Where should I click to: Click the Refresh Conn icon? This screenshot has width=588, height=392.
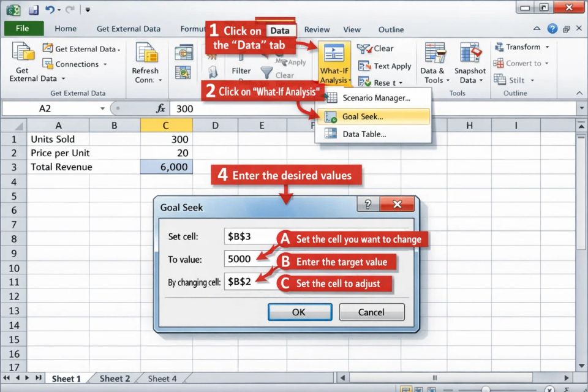(x=145, y=61)
